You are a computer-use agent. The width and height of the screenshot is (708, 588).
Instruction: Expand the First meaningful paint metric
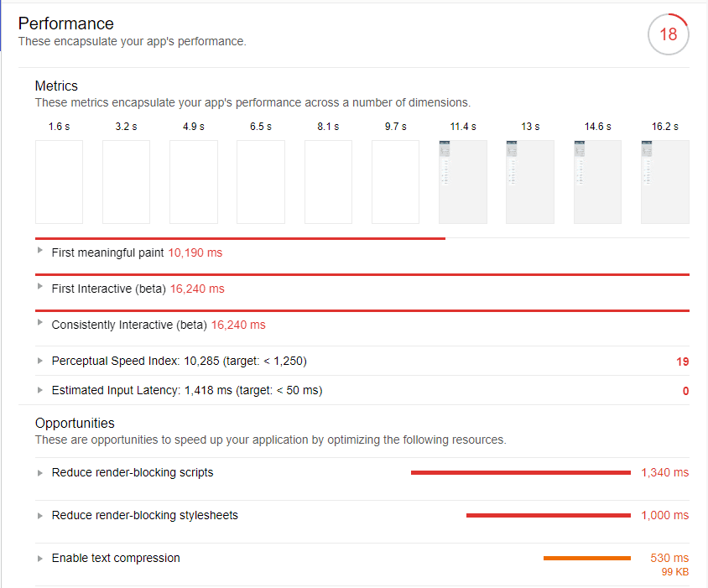(x=39, y=252)
